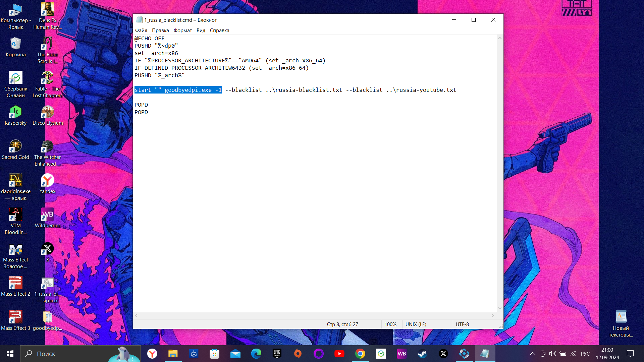Open the Формат menu
Screen dimensions: 644x362
coord(183,31)
